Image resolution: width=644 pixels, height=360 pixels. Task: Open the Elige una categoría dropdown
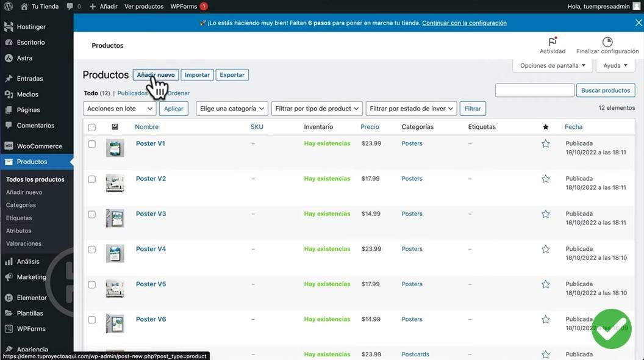point(232,109)
